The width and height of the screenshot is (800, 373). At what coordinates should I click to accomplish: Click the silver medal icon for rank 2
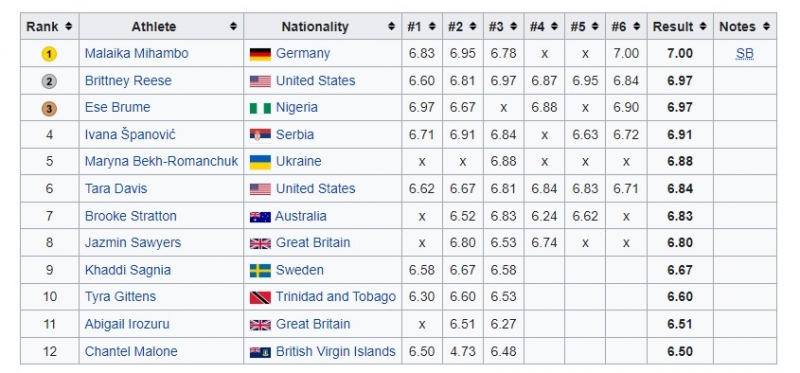49,81
